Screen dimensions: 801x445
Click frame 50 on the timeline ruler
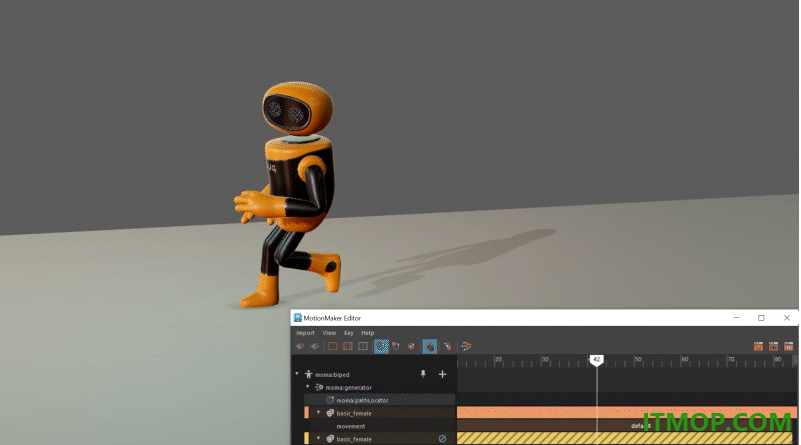click(x=639, y=360)
